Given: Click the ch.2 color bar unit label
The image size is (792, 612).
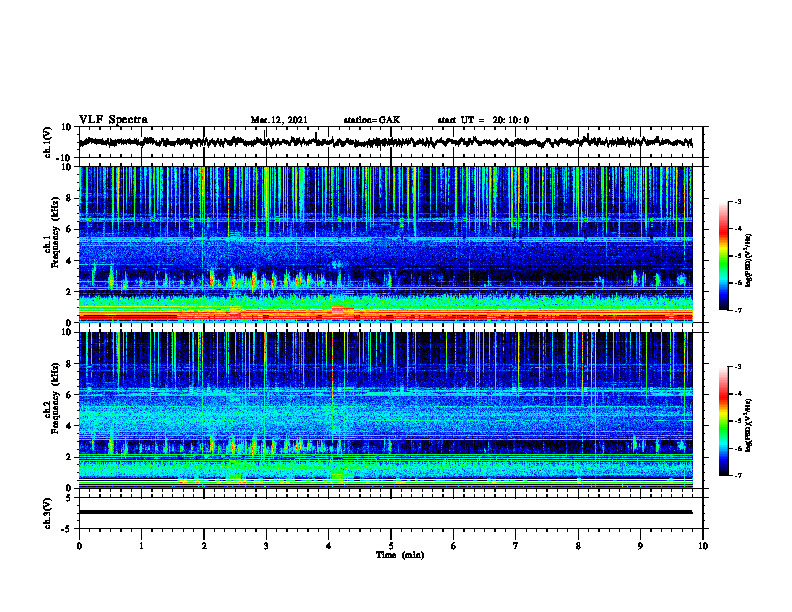Looking at the screenshot, I should [749, 425].
